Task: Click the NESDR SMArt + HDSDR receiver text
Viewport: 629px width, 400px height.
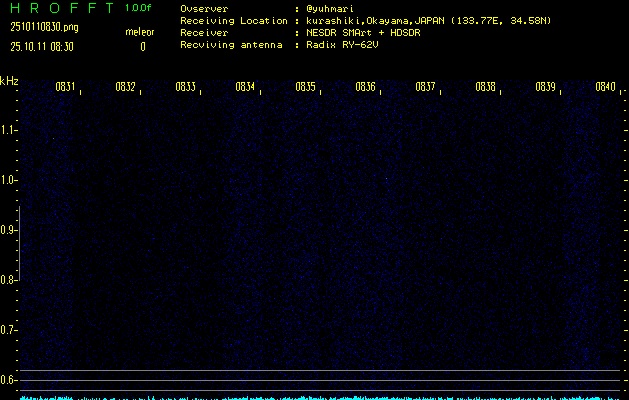Action: coord(364,32)
